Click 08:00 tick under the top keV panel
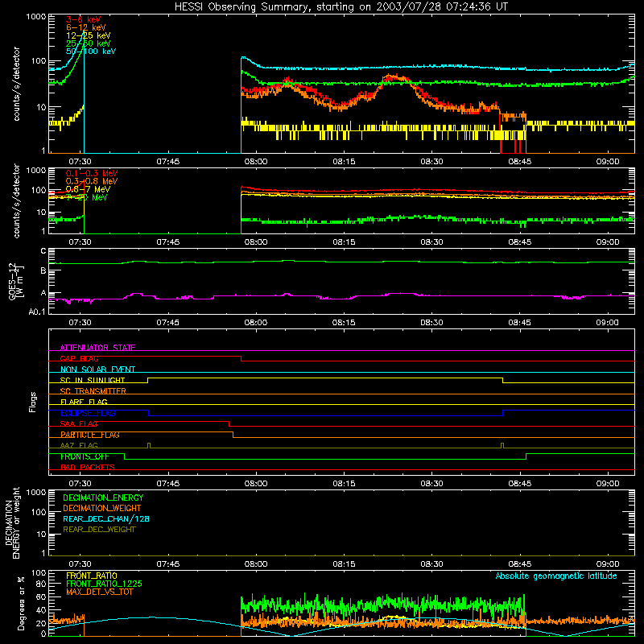This screenshot has width=644, height=644. 256,162
